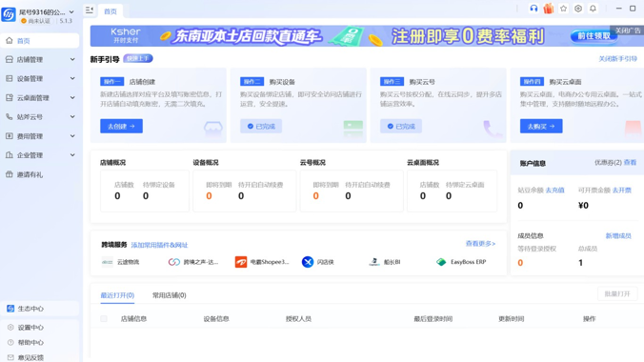Click the 设置中心 gear icon

coord(10,328)
